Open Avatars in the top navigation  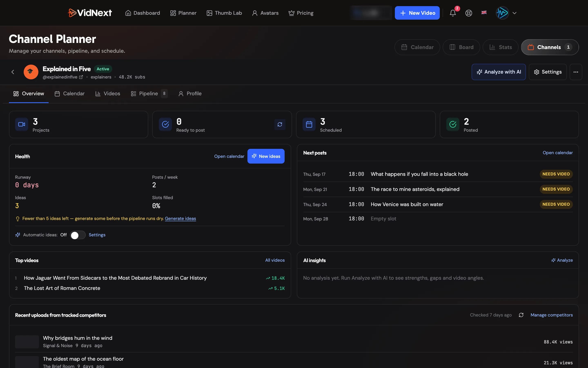(x=265, y=13)
